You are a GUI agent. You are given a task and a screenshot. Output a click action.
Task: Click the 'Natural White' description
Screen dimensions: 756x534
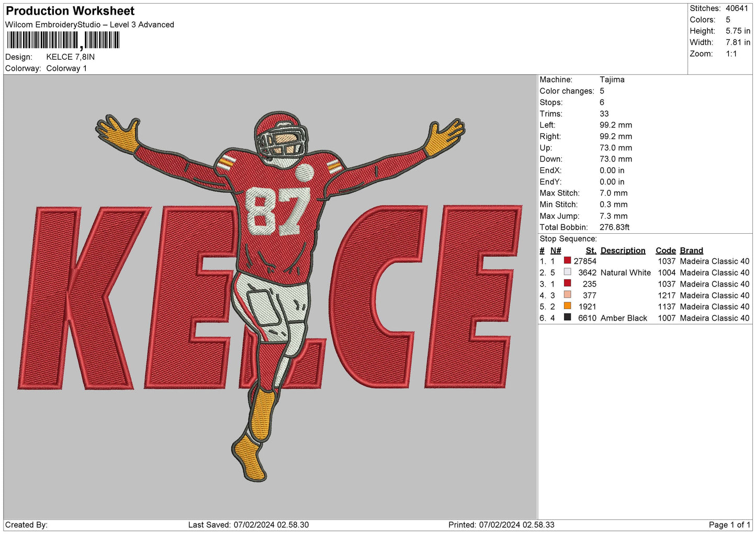(626, 272)
